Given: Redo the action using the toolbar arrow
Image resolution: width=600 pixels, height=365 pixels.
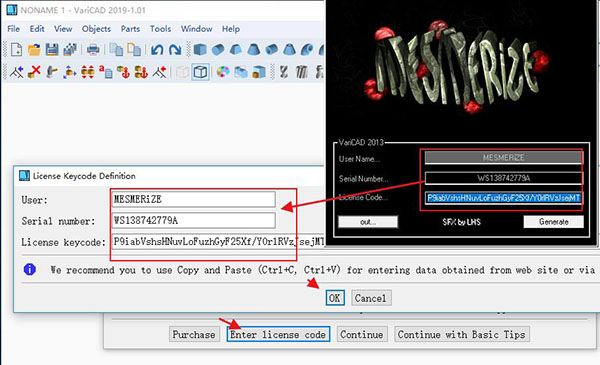Looking at the screenshot, I should click(x=175, y=50).
